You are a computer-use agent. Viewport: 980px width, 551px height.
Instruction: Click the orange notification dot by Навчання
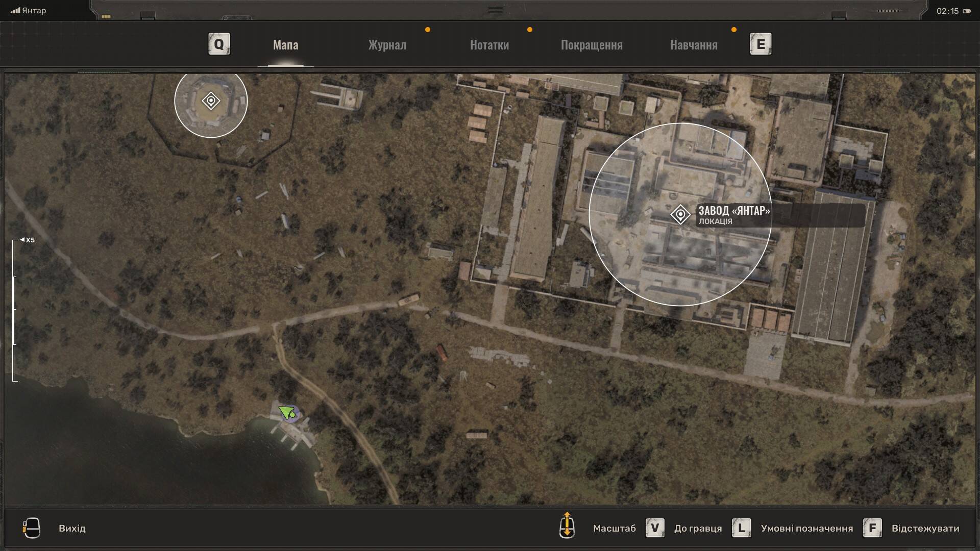pyautogui.click(x=734, y=30)
